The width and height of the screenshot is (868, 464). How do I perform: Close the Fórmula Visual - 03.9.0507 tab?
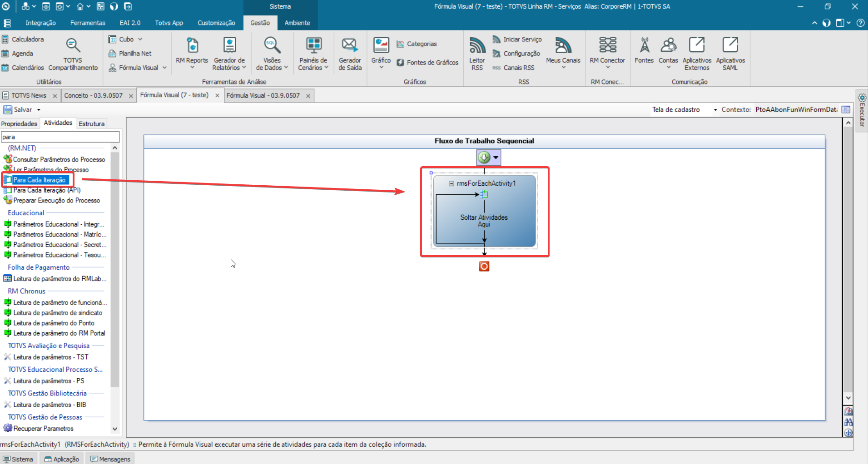(x=308, y=96)
